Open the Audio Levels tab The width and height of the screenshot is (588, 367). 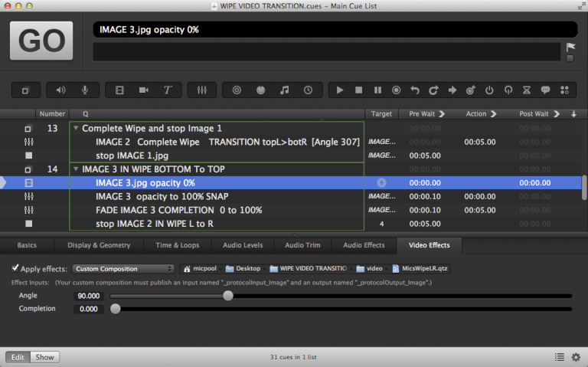[241, 245]
